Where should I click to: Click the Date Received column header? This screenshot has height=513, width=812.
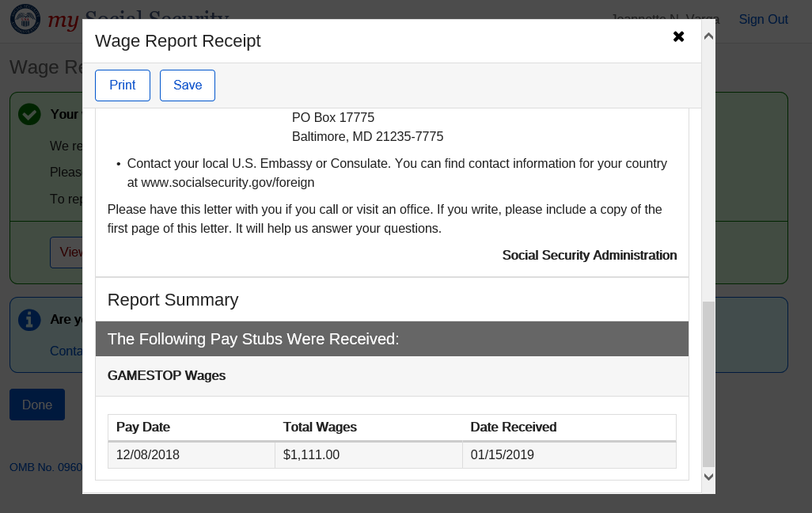pos(513,427)
